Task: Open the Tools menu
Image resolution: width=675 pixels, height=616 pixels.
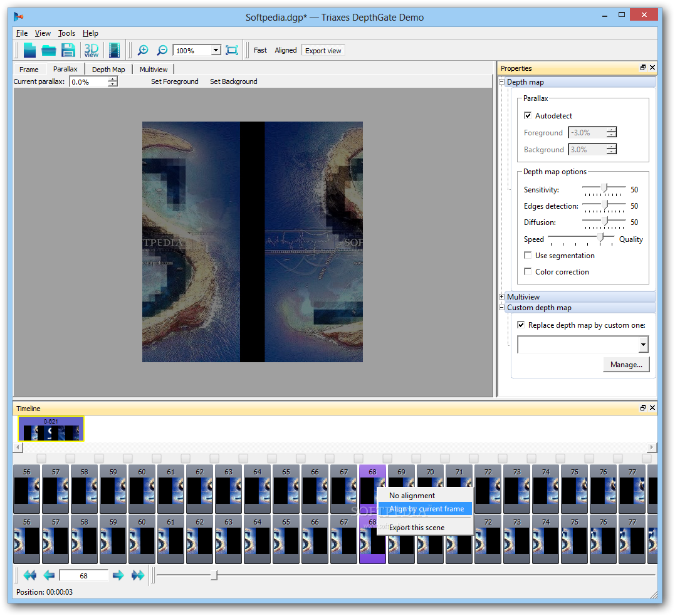Action: coord(66,33)
